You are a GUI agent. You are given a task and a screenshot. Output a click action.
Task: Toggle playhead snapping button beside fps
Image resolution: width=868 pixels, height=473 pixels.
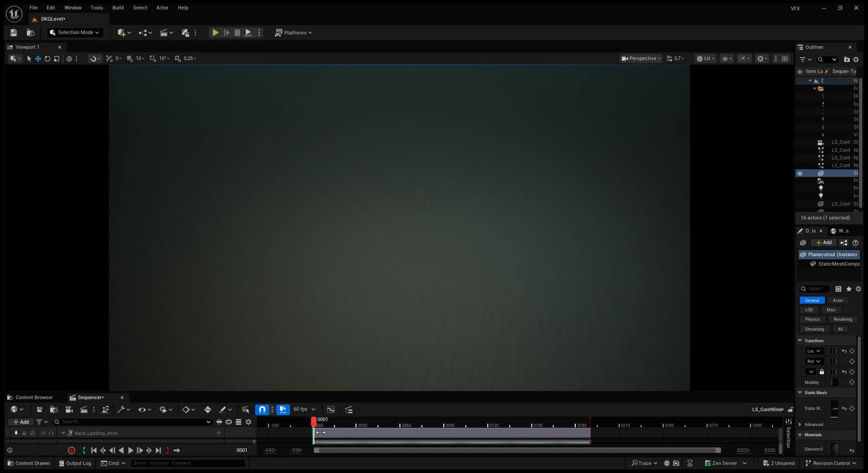click(283, 409)
